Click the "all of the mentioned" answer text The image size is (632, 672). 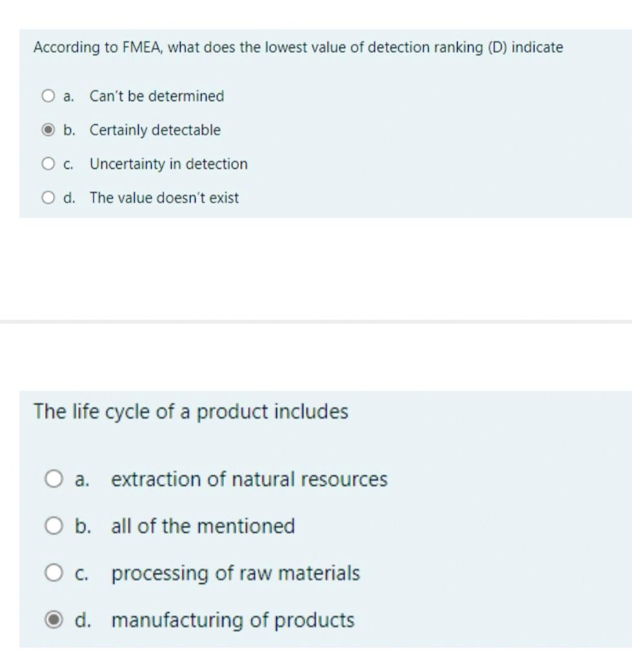pyautogui.click(x=203, y=527)
